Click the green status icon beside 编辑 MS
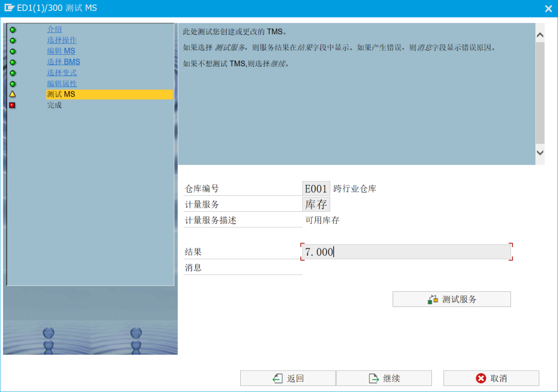The height and width of the screenshot is (392, 558). 13,52
